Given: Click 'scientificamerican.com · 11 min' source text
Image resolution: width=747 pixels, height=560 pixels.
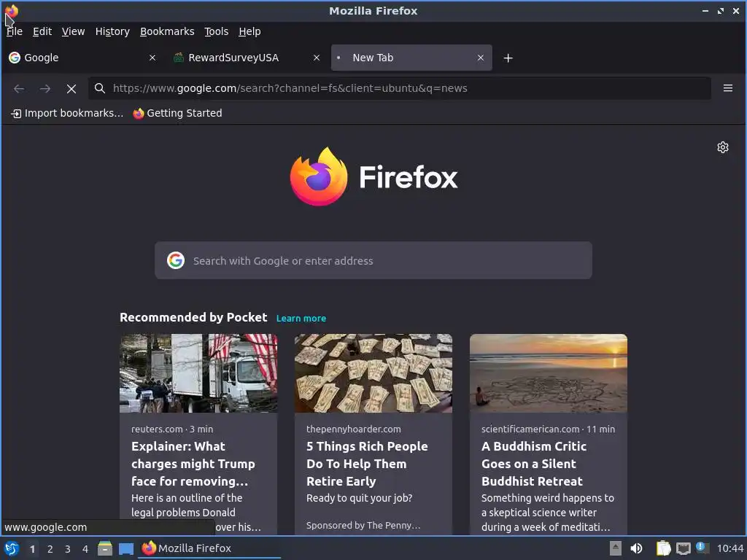Looking at the screenshot, I should click(548, 429).
